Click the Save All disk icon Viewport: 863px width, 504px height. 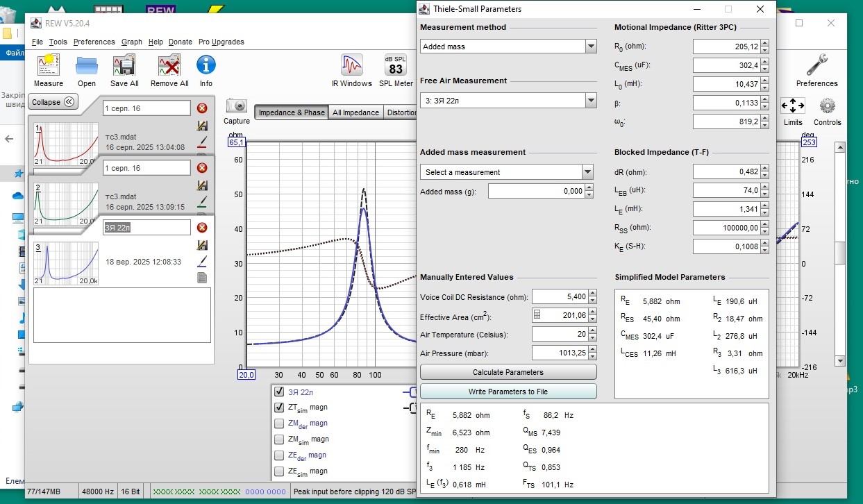[x=124, y=66]
